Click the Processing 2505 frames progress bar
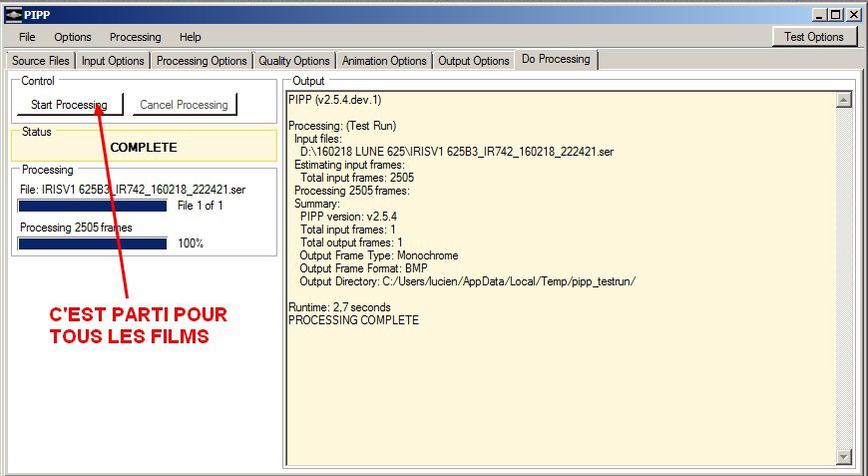The height and width of the screenshot is (476, 868). [93, 243]
